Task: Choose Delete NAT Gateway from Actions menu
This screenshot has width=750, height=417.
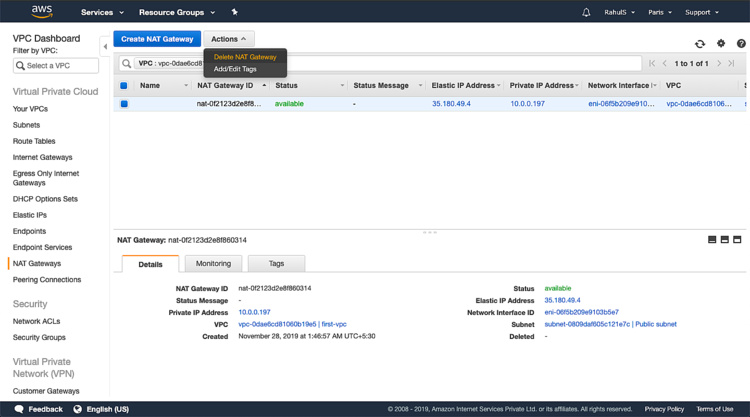Action: coord(245,57)
